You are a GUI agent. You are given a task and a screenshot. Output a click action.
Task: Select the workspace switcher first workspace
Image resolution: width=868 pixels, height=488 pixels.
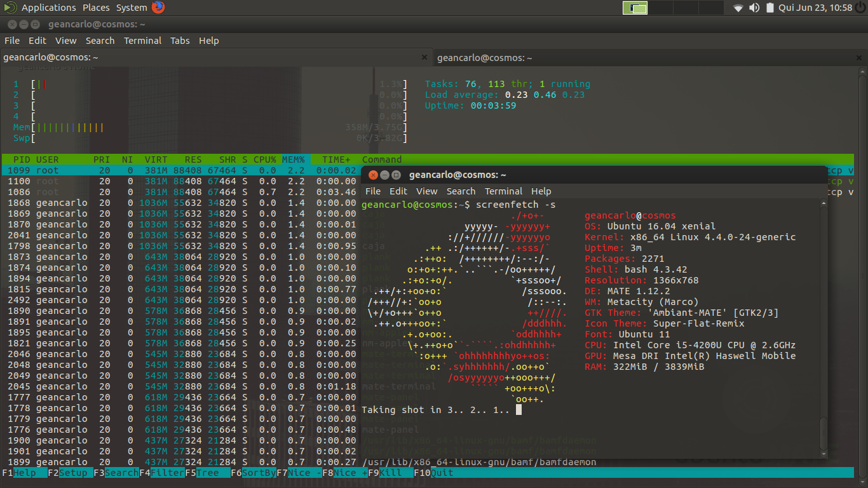tap(635, 8)
